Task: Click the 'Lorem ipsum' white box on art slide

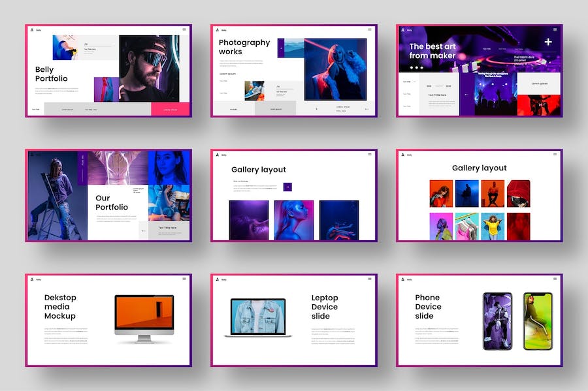Action: [539, 84]
